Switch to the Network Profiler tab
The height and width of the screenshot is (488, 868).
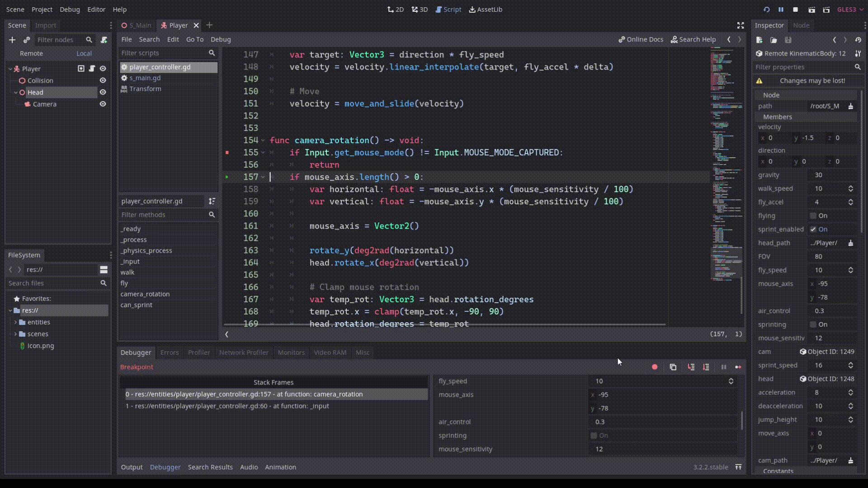coord(244,352)
